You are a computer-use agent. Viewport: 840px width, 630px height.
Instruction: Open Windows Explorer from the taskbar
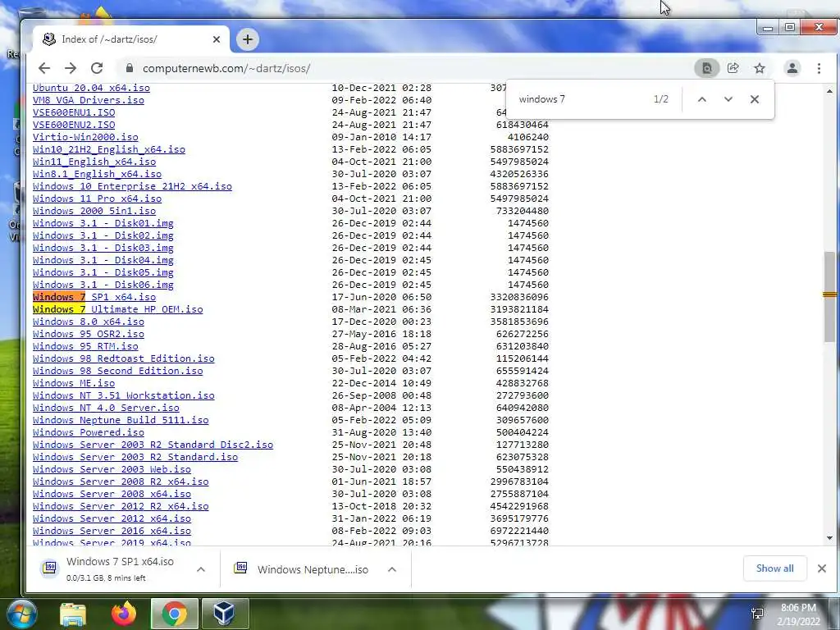73,614
